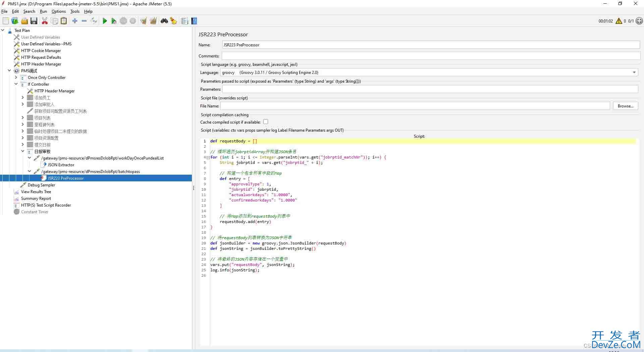Open the Search menu
This screenshot has height=352, width=644.
pyautogui.click(x=29, y=11)
